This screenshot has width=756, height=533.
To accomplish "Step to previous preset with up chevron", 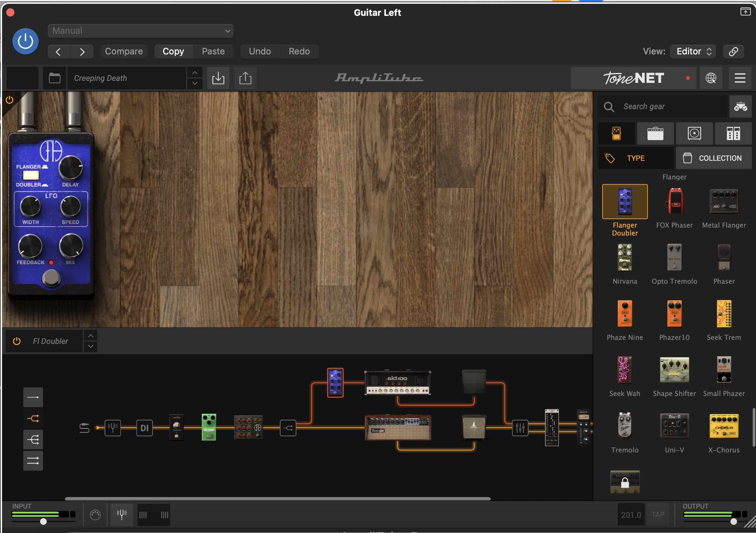I will (x=195, y=73).
